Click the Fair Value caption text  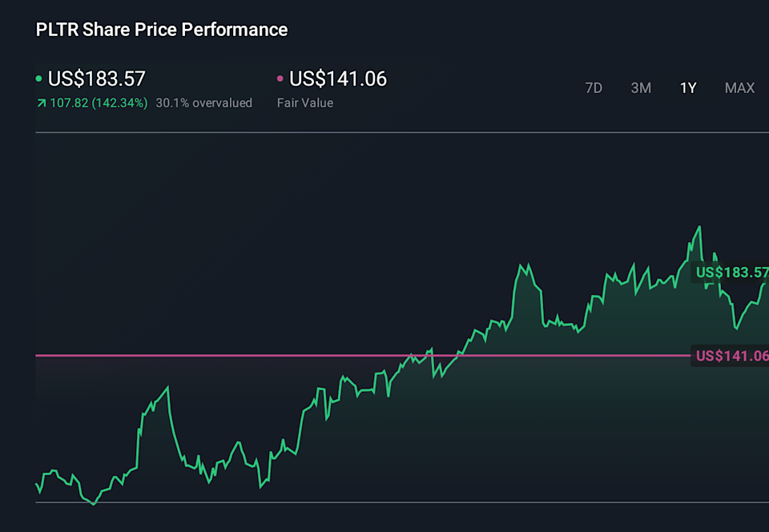[304, 103]
